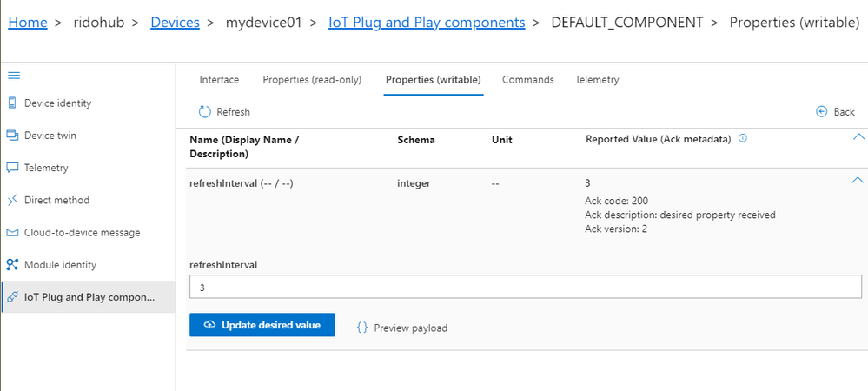Click the info icon beside Reported Value
This screenshot has width=868, height=391.
click(x=743, y=138)
